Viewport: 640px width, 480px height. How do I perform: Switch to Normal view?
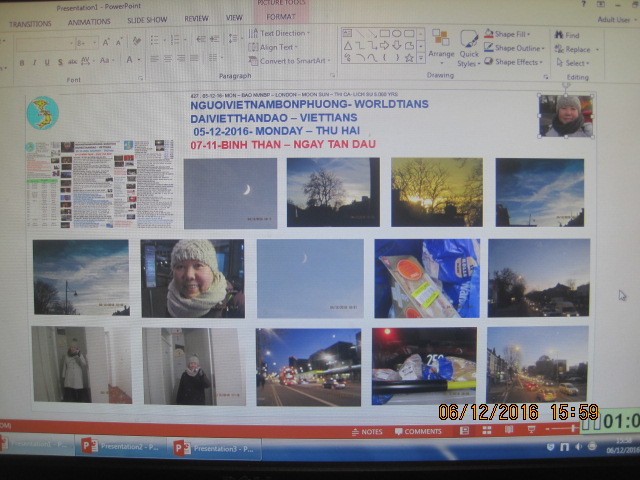pyautogui.click(x=464, y=431)
